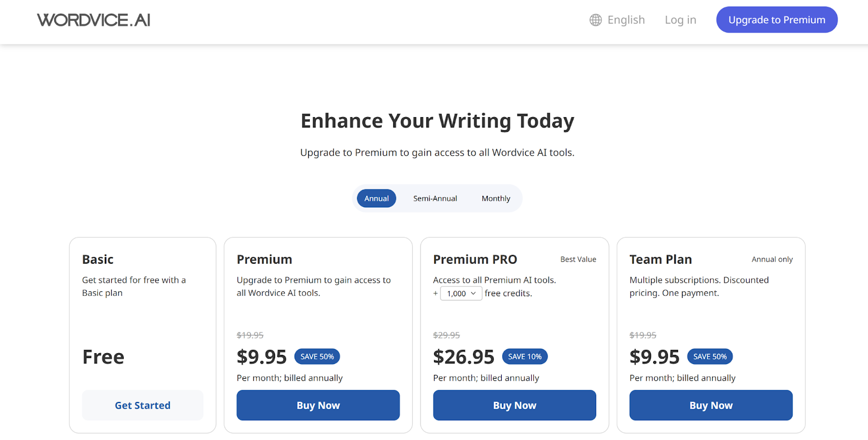Click the SAVE 50% badge on Premium
The image size is (868, 440).
pyautogui.click(x=317, y=356)
